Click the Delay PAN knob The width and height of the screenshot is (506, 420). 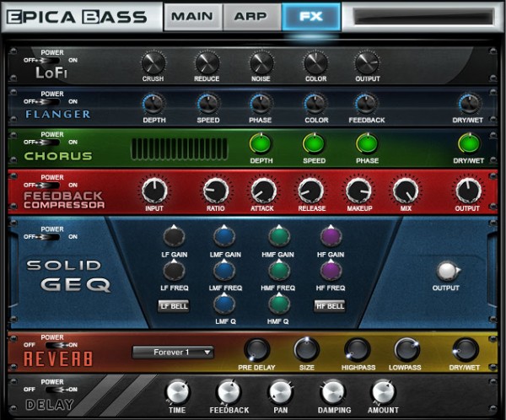281,392
